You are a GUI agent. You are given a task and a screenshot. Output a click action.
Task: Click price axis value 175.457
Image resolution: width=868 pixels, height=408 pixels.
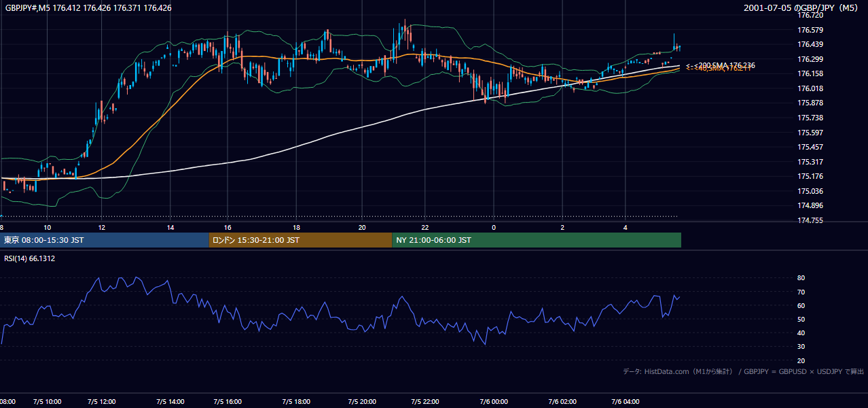pyautogui.click(x=811, y=147)
